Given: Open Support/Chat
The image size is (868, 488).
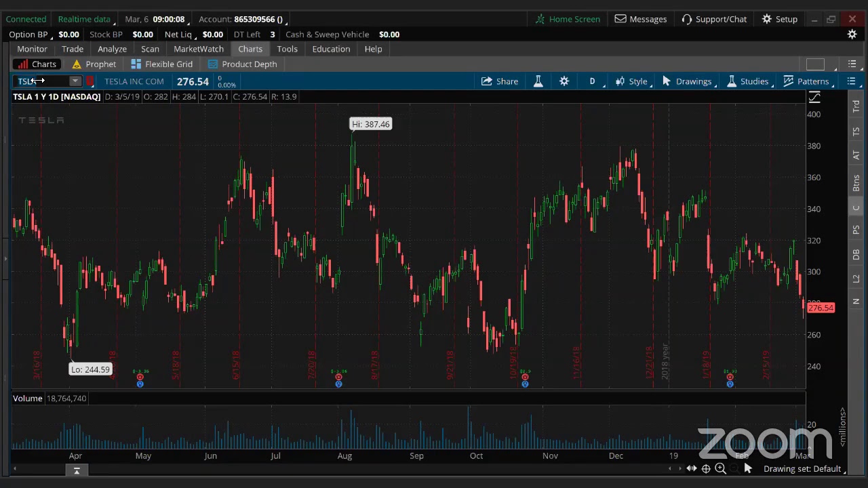Looking at the screenshot, I should [714, 19].
